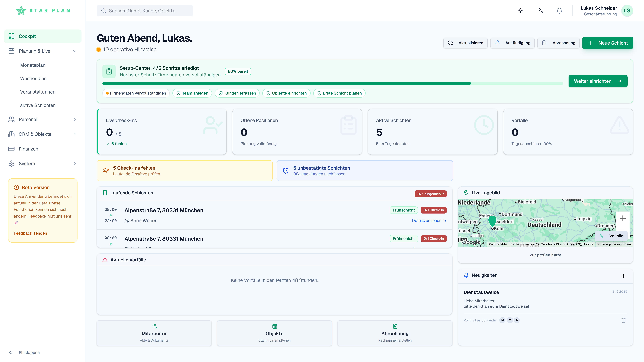
Task: Expand the System section chevron
Action: point(75,164)
